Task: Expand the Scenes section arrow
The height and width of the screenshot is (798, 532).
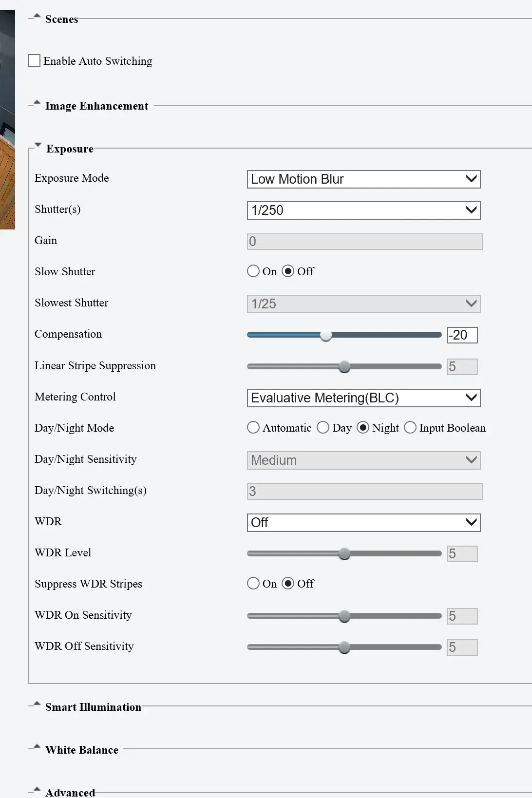Action: click(37, 17)
